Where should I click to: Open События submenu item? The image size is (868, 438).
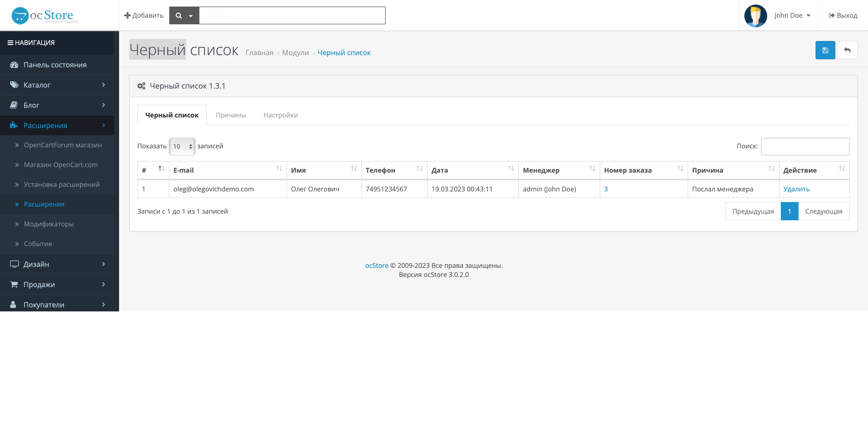57,244
